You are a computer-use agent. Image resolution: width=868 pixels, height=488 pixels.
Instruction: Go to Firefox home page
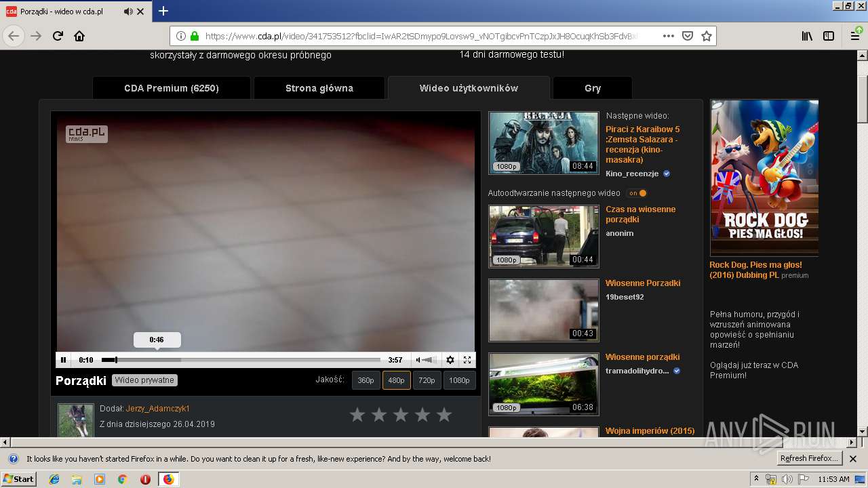[79, 36]
